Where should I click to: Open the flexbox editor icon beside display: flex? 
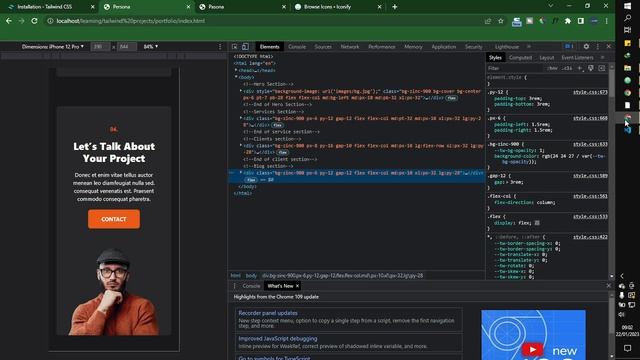(537, 223)
